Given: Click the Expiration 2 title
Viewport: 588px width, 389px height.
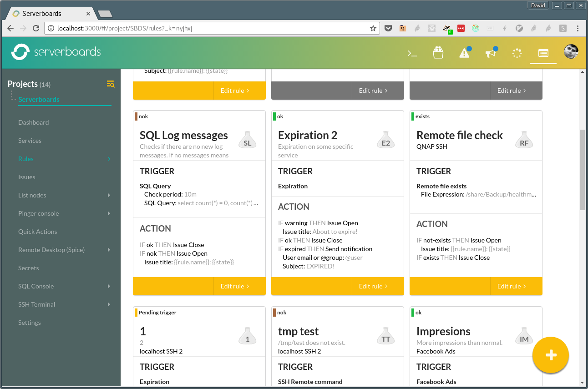Looking at the screenshot, I should pyautogui.click(x=308, y=135).
